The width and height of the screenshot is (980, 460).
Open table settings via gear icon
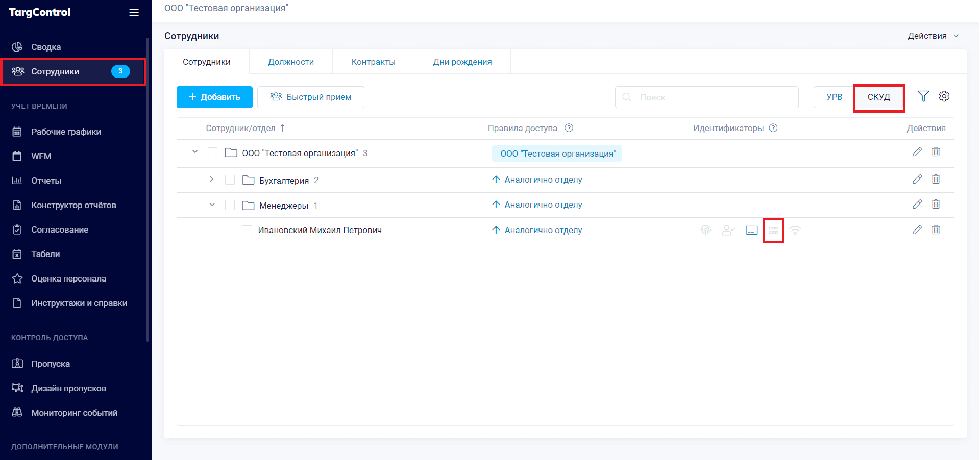coord(945,96)
